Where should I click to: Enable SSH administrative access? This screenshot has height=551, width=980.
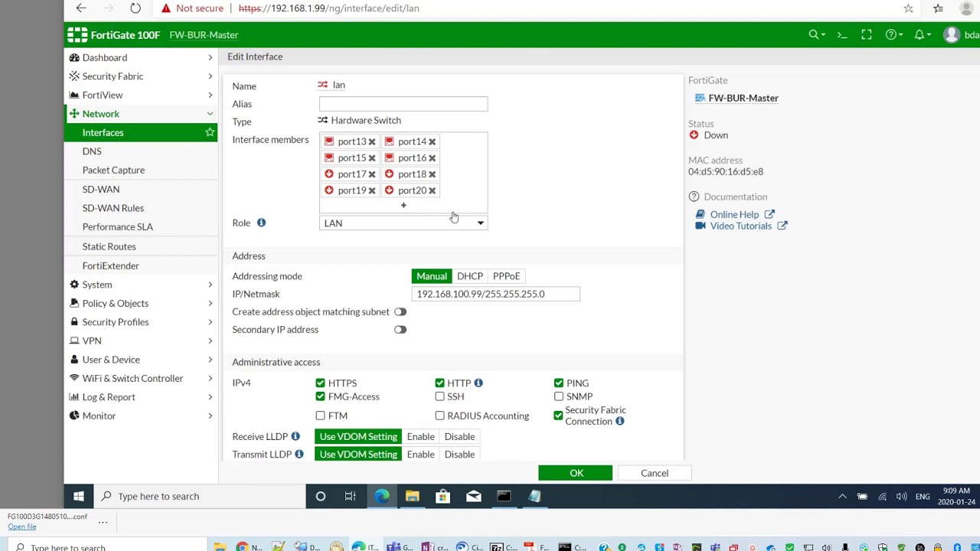(439, 396)
